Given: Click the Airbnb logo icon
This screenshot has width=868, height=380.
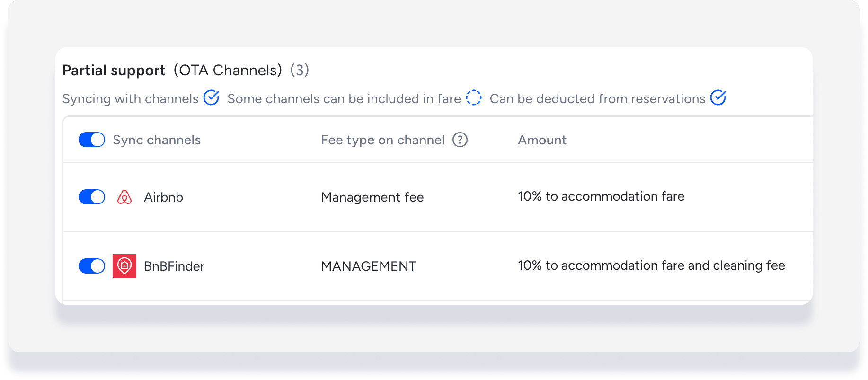Looking at the screenshot, I should point(124,197).
